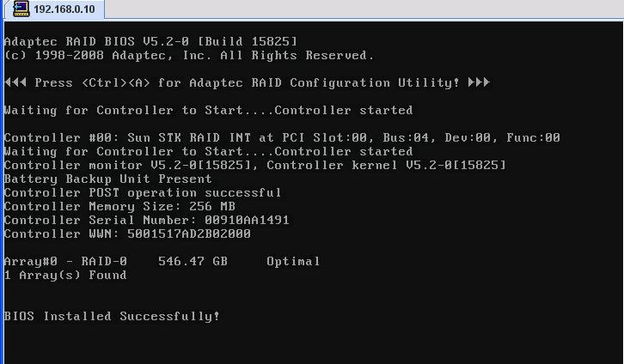Screen dimensions: 624x364
Task: Click the Controller WWN 5001517AD2B02000 value
Action: click(x=189, y=234)
